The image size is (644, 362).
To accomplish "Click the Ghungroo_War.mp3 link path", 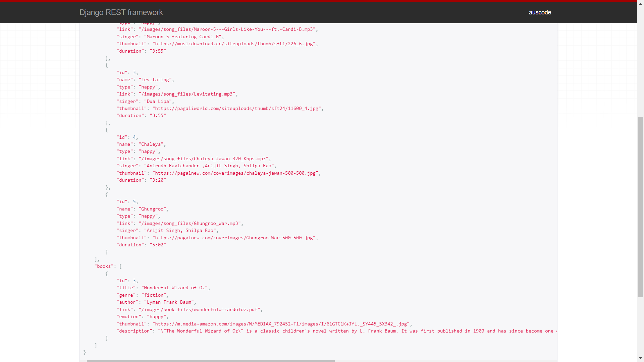I will coord(190,224).
